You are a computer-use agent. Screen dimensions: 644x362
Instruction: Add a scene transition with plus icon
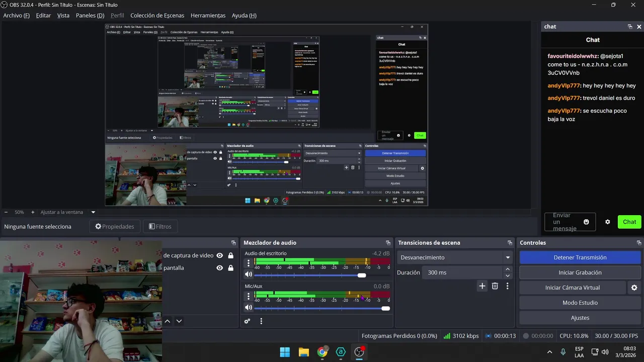(482, 286)
